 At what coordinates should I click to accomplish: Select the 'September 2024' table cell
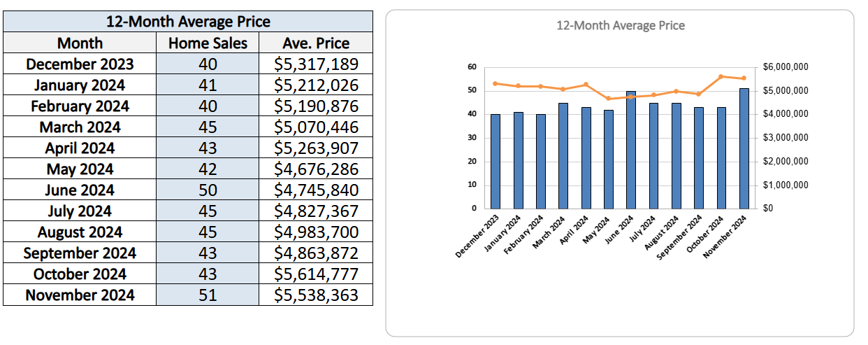click(80, 253)
